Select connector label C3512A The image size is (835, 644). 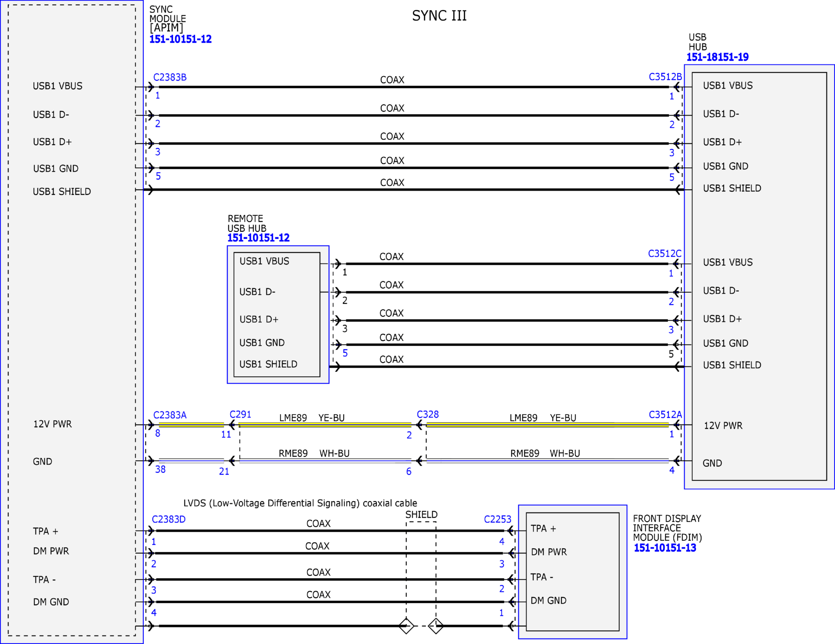click(x=665, y=415)
